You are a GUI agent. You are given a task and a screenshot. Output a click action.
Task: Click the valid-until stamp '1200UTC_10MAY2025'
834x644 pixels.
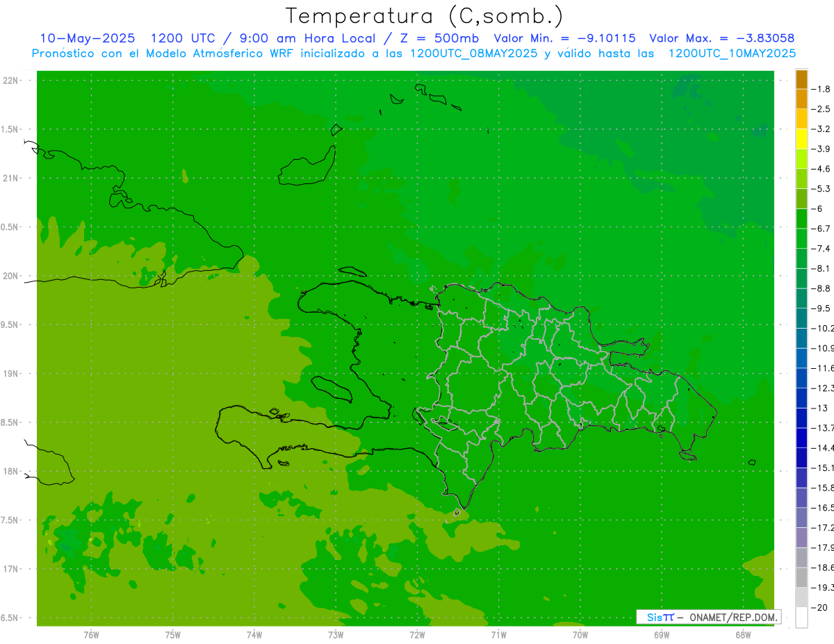732,53
